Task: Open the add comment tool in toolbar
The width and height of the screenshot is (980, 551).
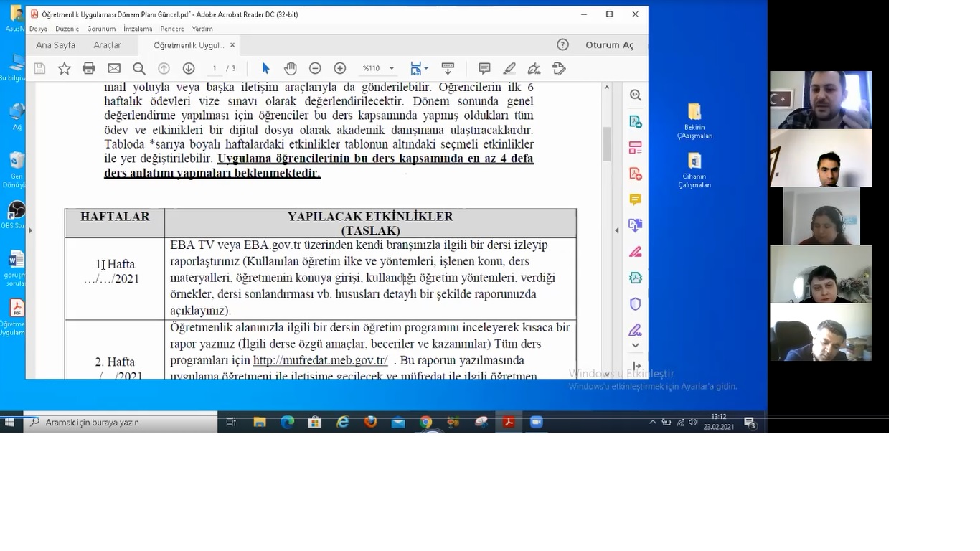Action: (x=484, y=68)
